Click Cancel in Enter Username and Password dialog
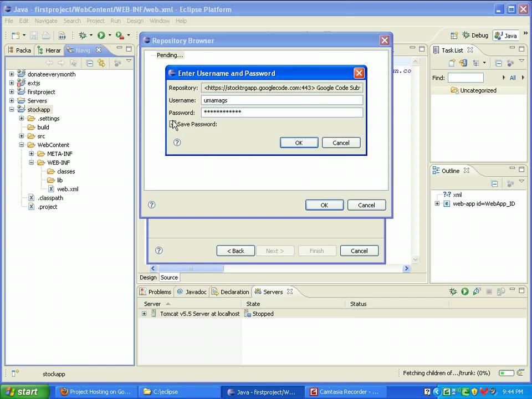This screenshot has width=532, height=399. click(341, 143)
